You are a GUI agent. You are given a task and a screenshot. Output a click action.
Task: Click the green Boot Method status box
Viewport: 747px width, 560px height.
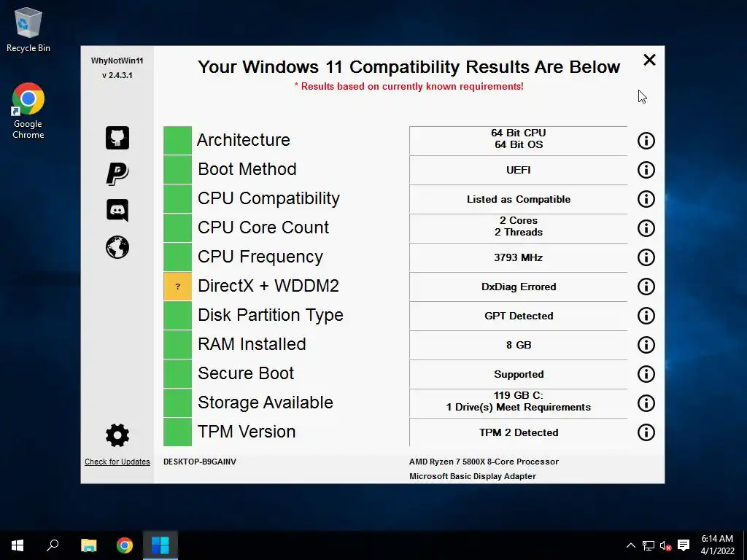pos(177,169)
